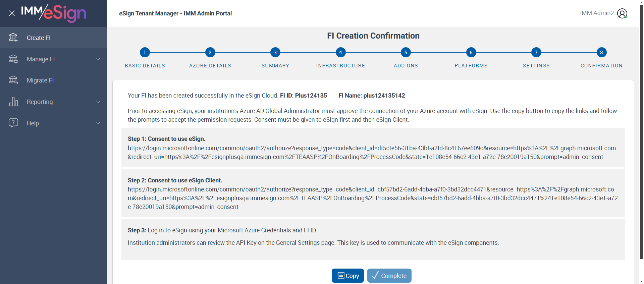Expand the Reporting submenu chevron
This screenshot has height=284, width=644.
point(98,102)
